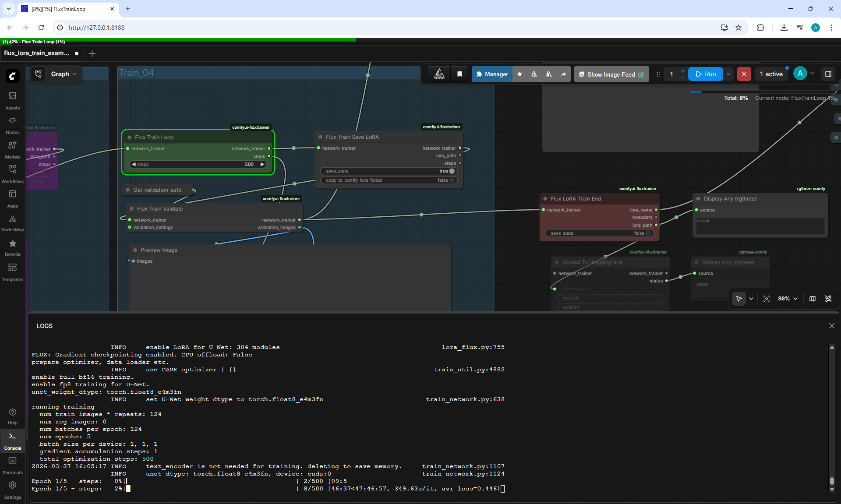The image size is (841, 504).
Task: Toggle copy_to_comfy_lora_folder switch
Action: click(389, 180)
